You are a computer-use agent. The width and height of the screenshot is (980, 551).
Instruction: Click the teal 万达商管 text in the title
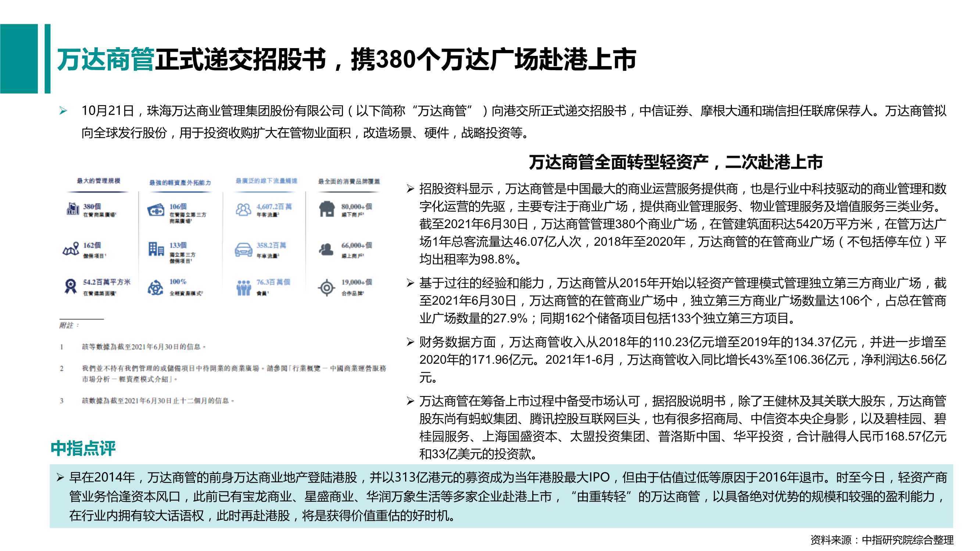coord(106,60)
